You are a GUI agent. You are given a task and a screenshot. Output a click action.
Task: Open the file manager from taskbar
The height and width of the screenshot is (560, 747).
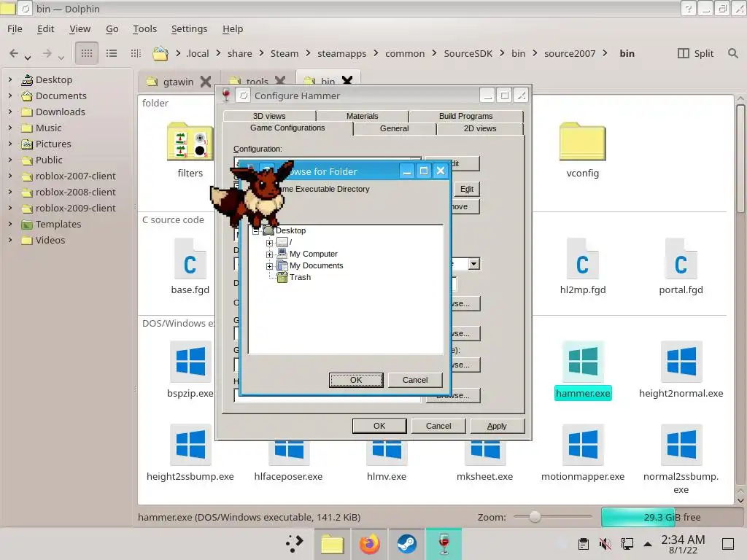tap(332, 544)
